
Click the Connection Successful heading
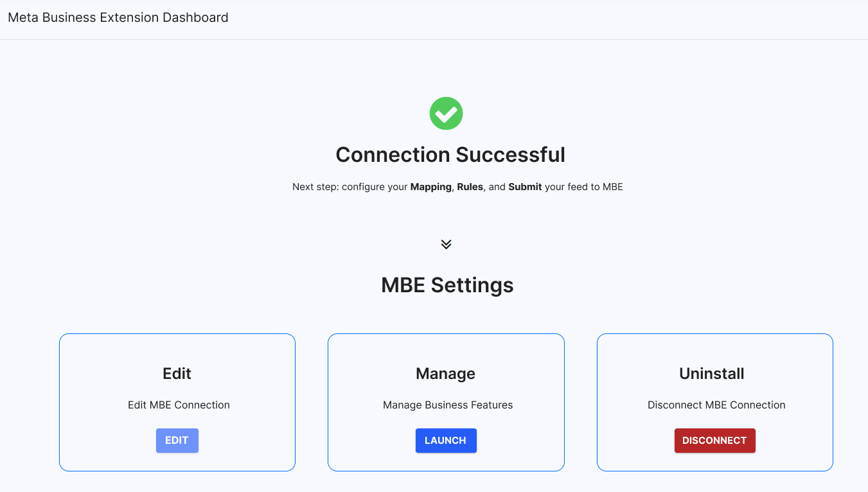coord(450,155)
